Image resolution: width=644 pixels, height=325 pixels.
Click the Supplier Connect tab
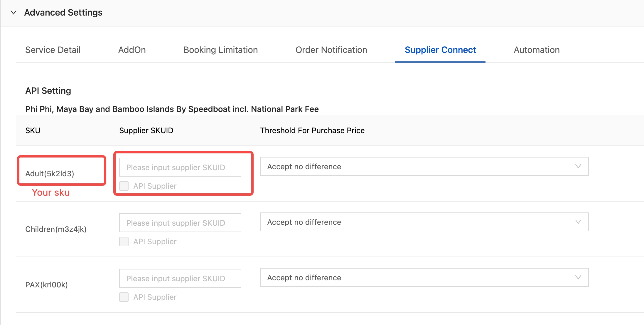click(x=440, y=50)
